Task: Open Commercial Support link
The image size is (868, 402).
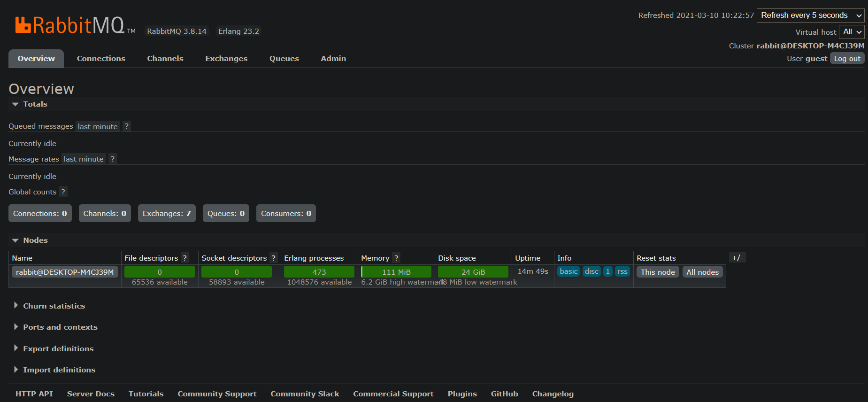Action: pyautogui.click(x=393, y=394)
